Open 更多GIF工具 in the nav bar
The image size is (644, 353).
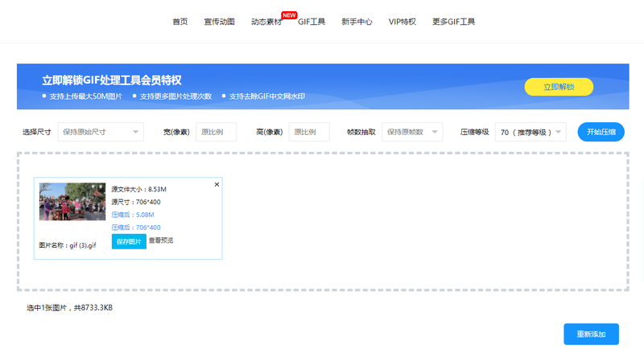(x=453, y=22)
